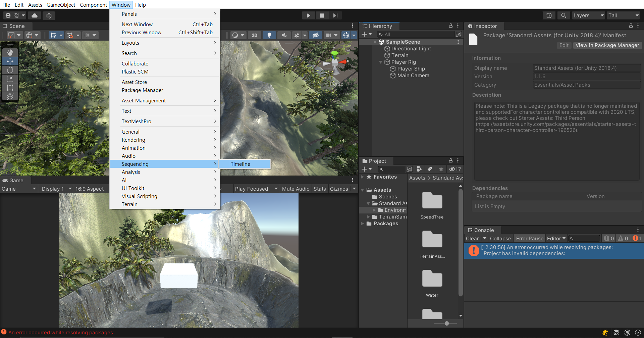Toggle Scene lighting bulb
This screenshot has width=644, height=338.
(x=269, y=35)
